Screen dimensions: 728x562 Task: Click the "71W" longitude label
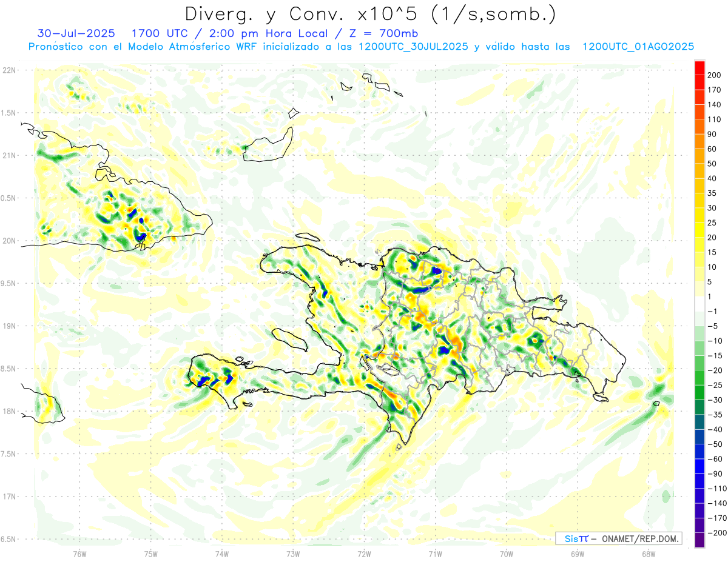pos(435,554)
